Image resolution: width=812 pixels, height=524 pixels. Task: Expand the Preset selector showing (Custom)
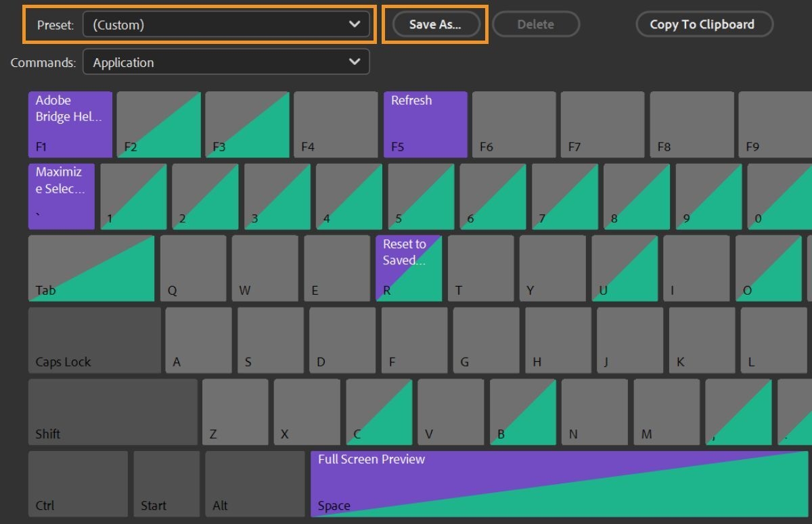pos(227,24)
